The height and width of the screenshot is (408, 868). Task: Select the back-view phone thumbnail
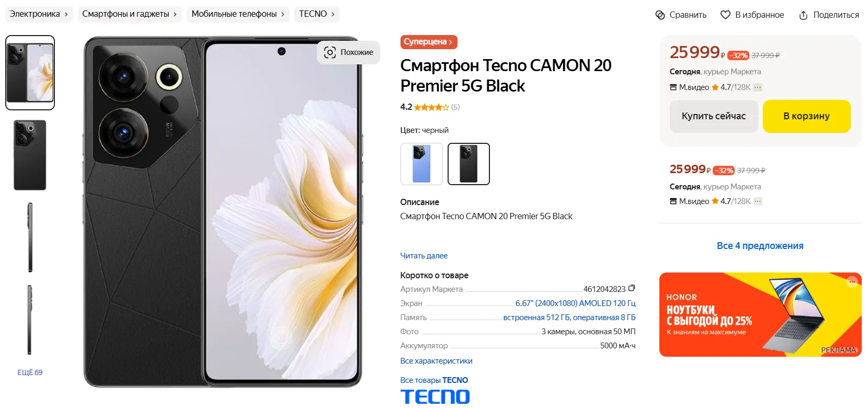coord(30,155)
